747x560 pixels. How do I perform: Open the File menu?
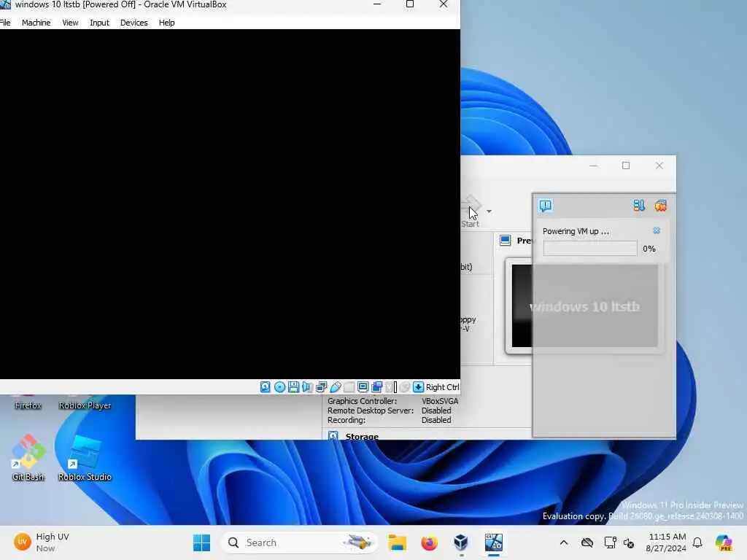click(x=5, y=23)
